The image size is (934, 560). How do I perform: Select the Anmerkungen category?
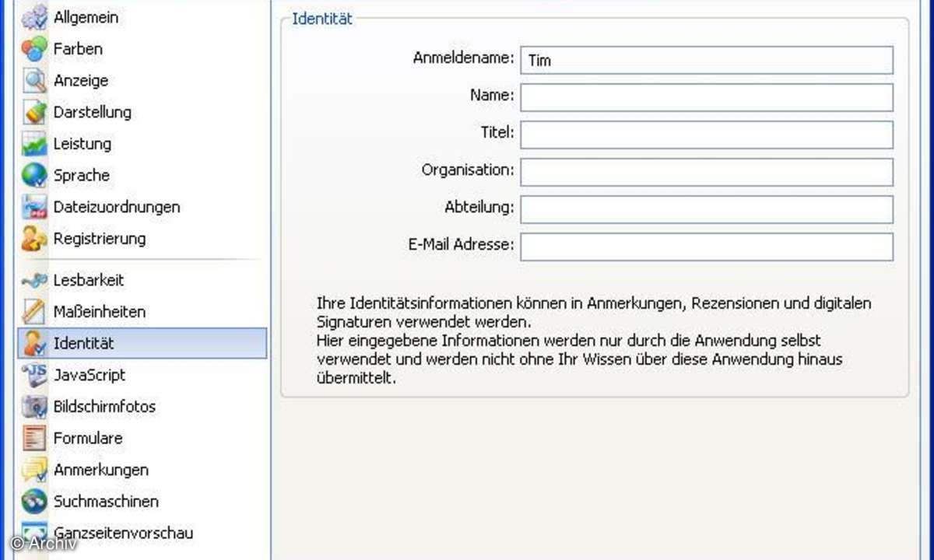142,470
